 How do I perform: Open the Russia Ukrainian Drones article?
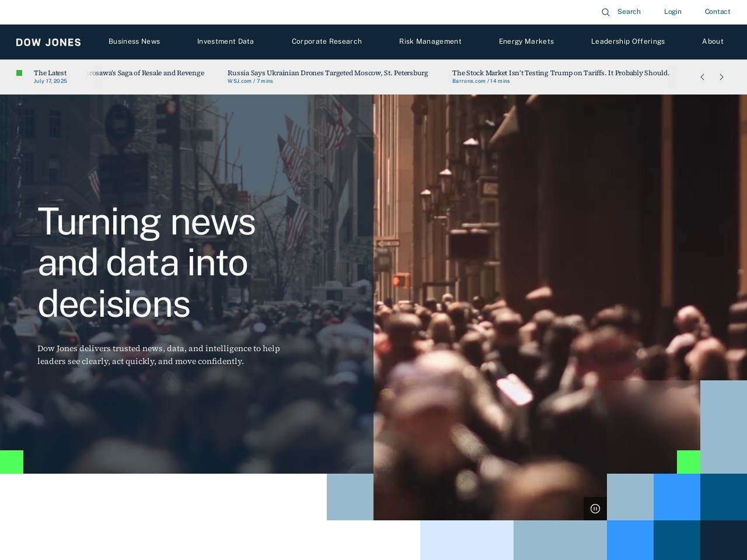point(327,73)
